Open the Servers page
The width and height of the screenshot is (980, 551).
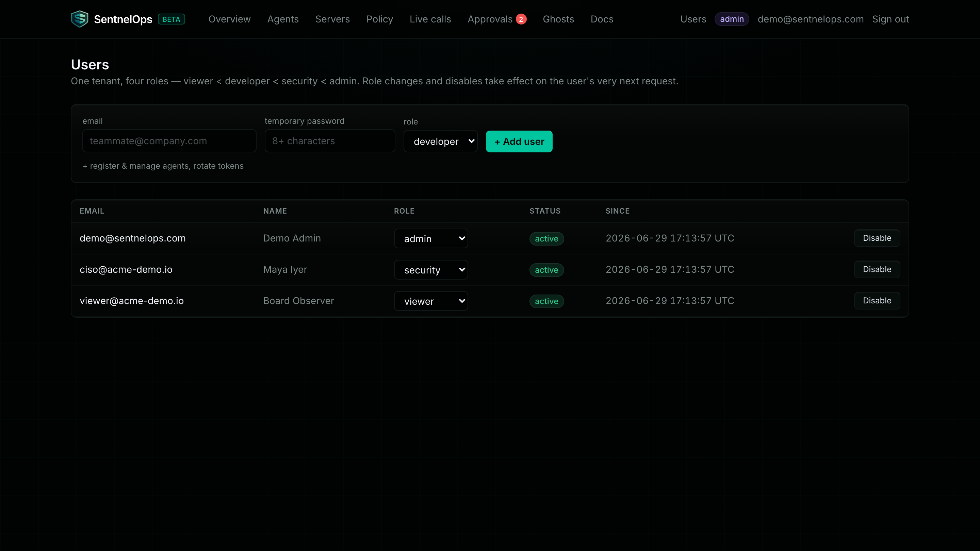coord(332,19)
